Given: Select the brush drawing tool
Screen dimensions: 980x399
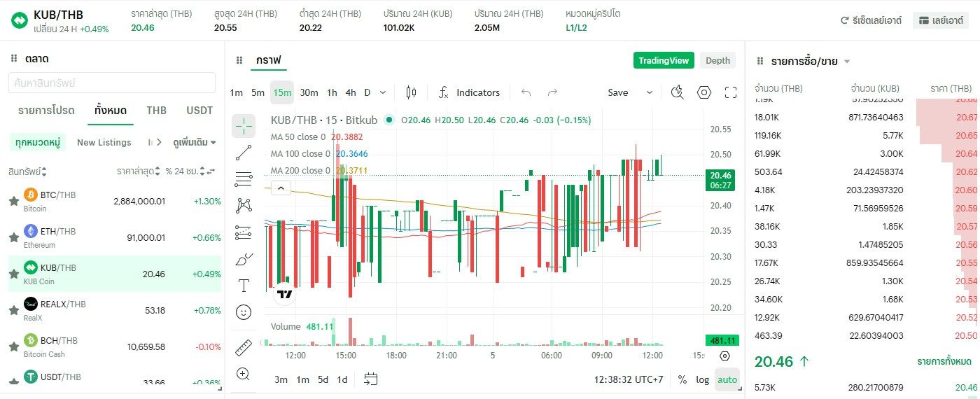Looking at the screenshot, I should point(244,259).
